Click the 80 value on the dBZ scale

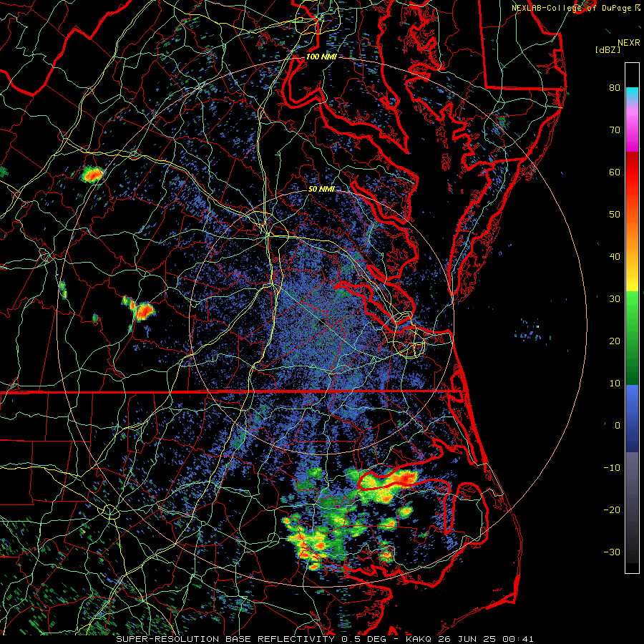(x=615, y=87)
